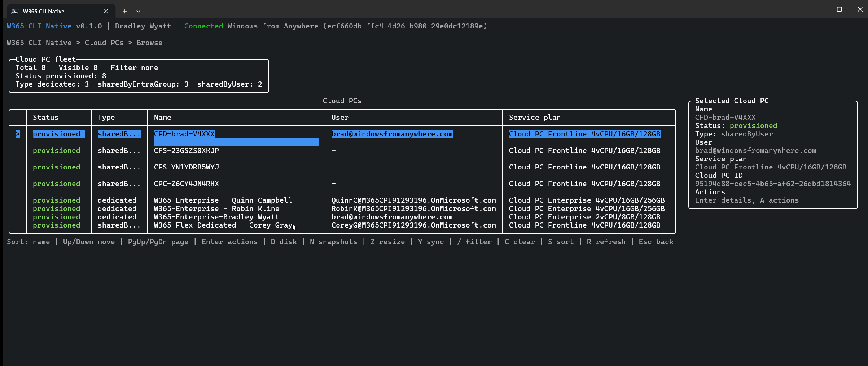
Task: Click 'Esc back' footer hint
Action: click(x=656, y=242)
